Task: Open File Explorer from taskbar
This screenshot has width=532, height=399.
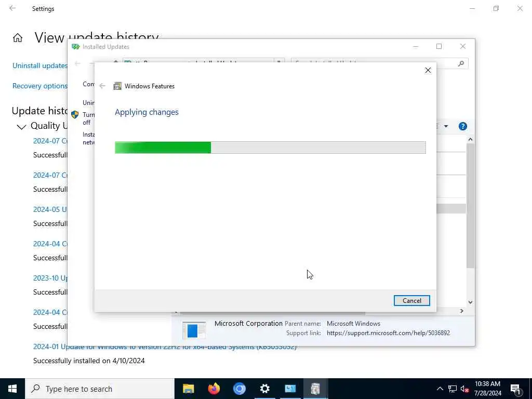Action: point(188,389)
